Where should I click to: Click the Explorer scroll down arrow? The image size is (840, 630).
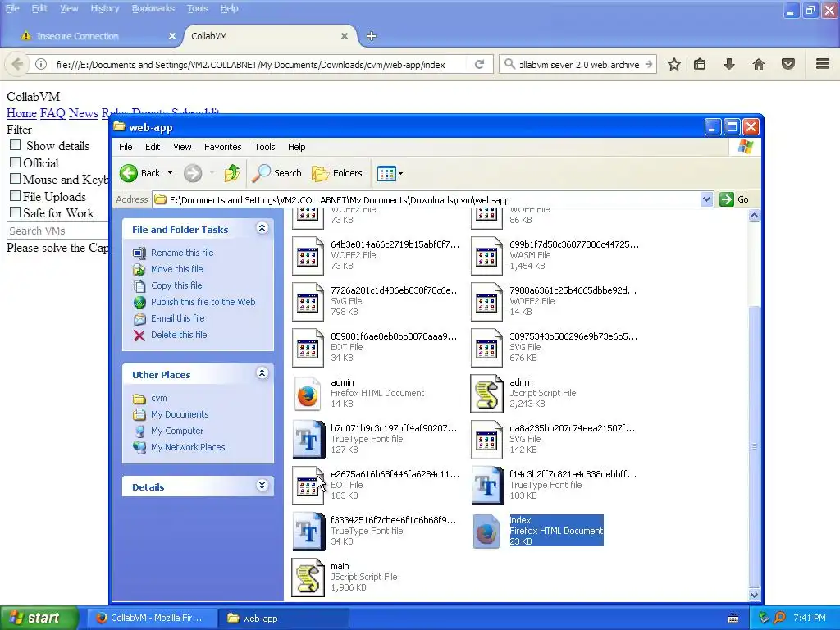pyautogui.click(x=754, y=596)
